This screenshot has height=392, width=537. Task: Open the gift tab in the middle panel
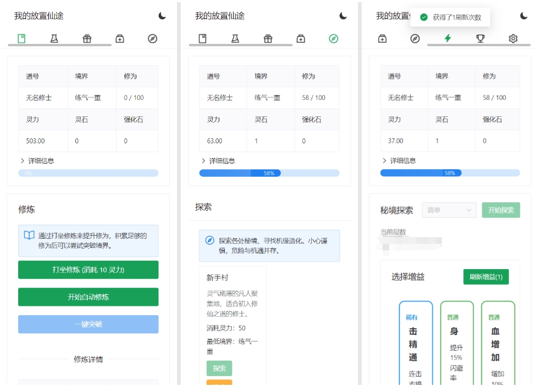point(268,38)
